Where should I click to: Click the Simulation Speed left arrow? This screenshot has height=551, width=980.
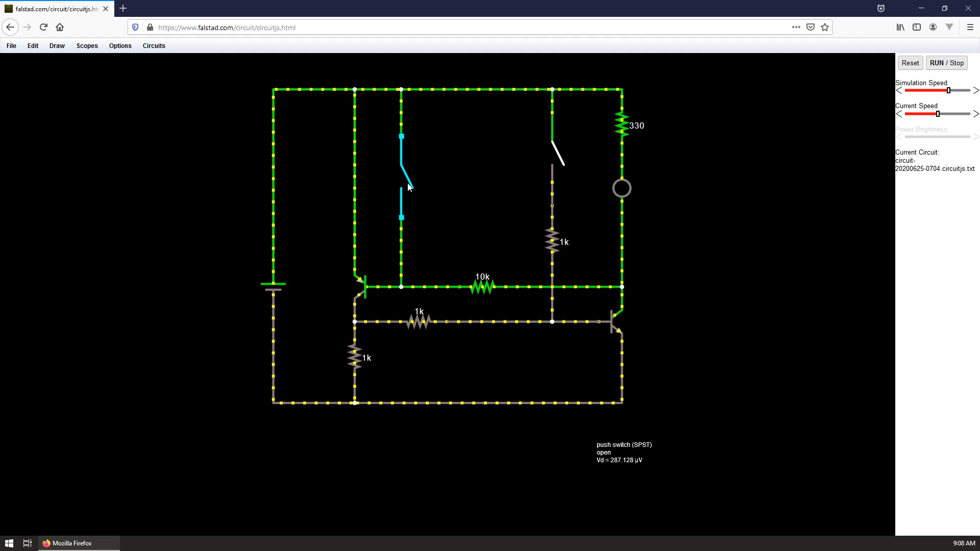[x=898, y=91]
